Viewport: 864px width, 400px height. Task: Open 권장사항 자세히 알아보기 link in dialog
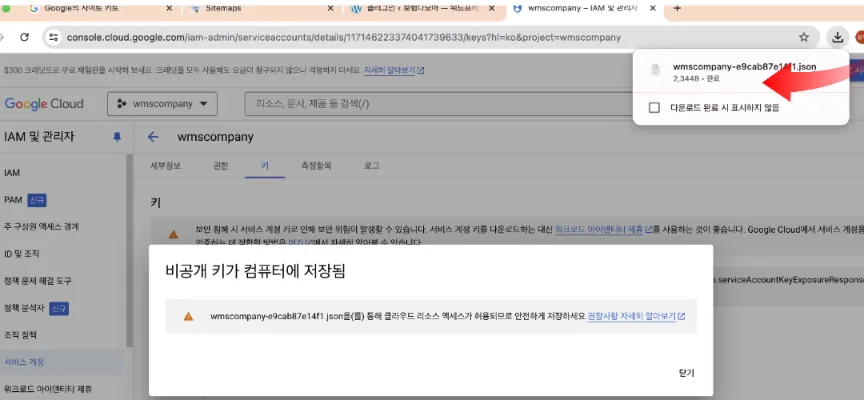636,316
